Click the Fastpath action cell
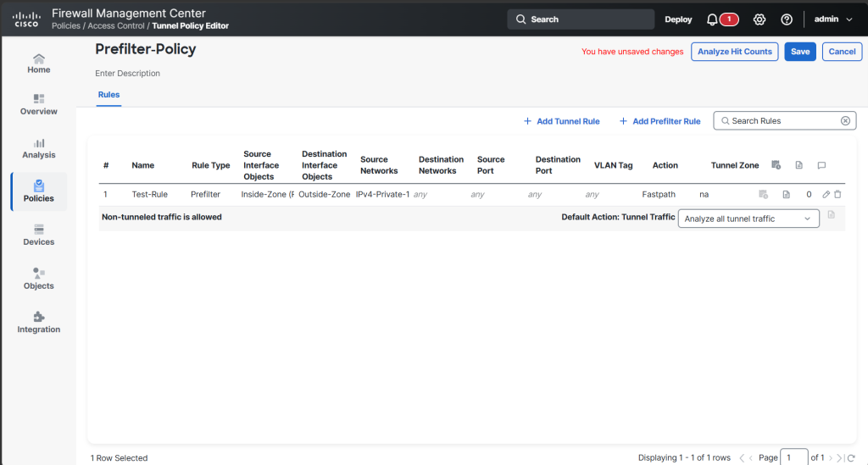Screen dimensions: 868x465 (x=659, y=194)
